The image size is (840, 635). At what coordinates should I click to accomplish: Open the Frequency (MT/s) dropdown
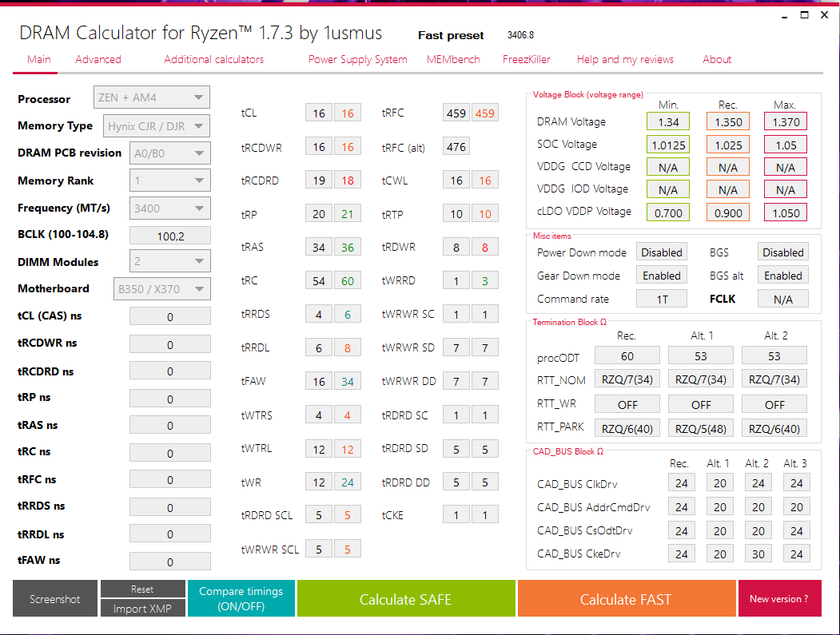[169, 208]
